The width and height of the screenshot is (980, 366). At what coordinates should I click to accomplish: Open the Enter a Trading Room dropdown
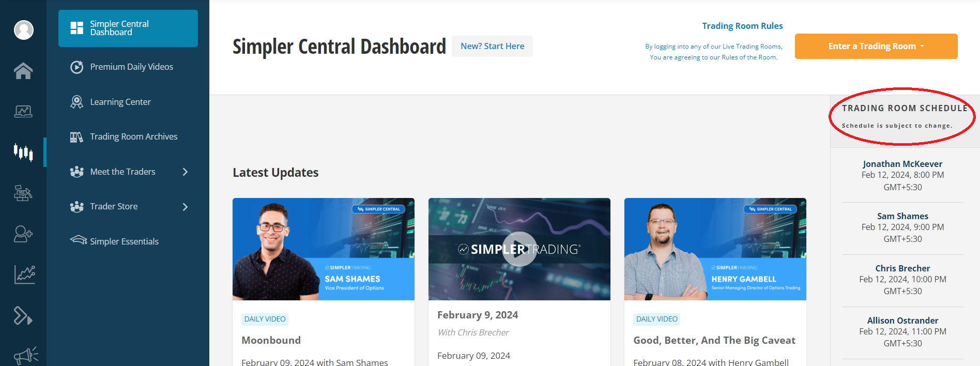click(x=876, y=47)
